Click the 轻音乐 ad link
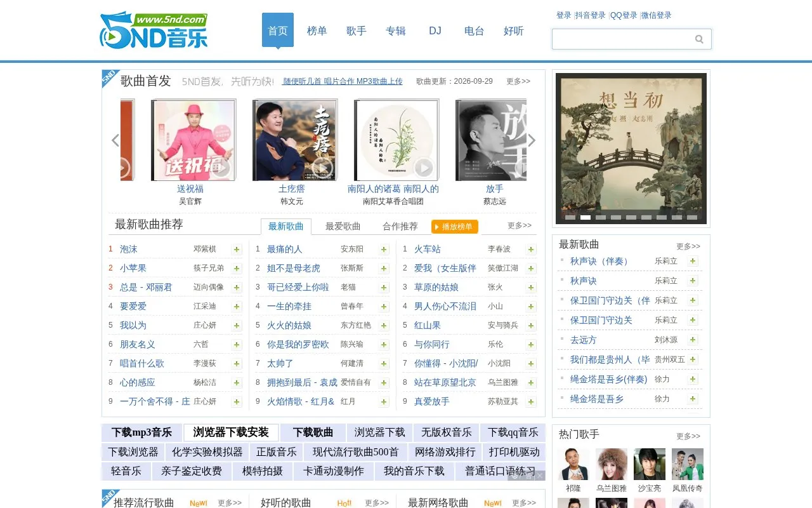The width and height of the screenshot is (812, 508). click(126, 471)
